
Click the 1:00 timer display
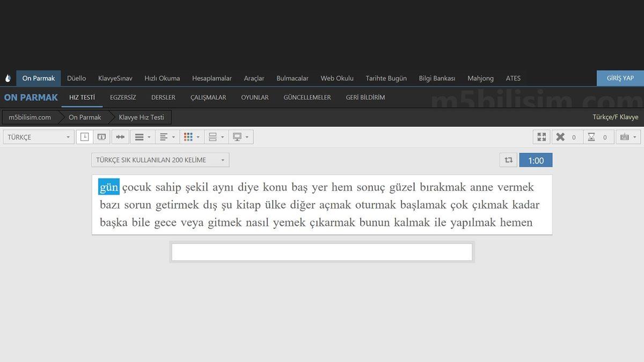536,160
